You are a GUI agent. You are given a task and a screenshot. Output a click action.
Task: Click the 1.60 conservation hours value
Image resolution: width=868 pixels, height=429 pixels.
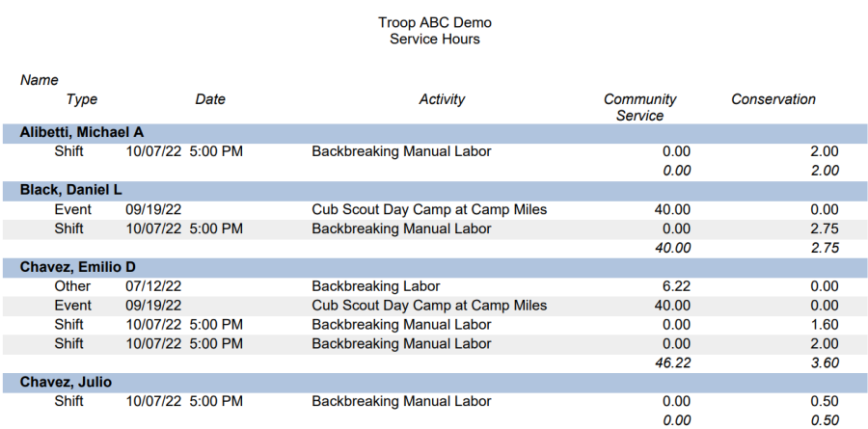[825, 324]
